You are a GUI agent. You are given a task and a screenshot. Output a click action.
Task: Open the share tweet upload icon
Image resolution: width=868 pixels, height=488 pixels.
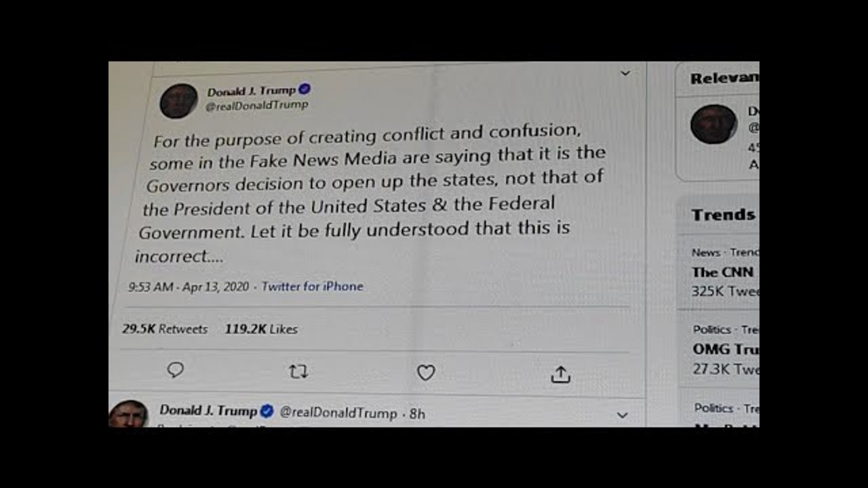(560, 374)
